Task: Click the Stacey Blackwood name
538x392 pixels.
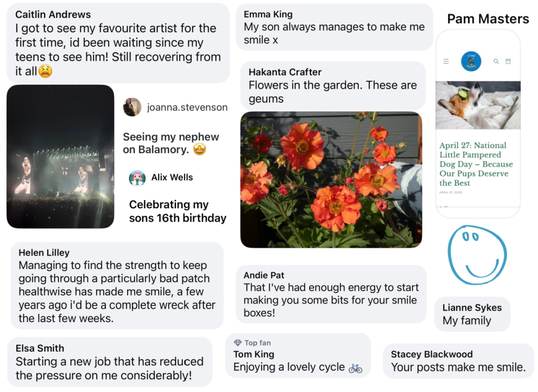Action: [432, 354]
